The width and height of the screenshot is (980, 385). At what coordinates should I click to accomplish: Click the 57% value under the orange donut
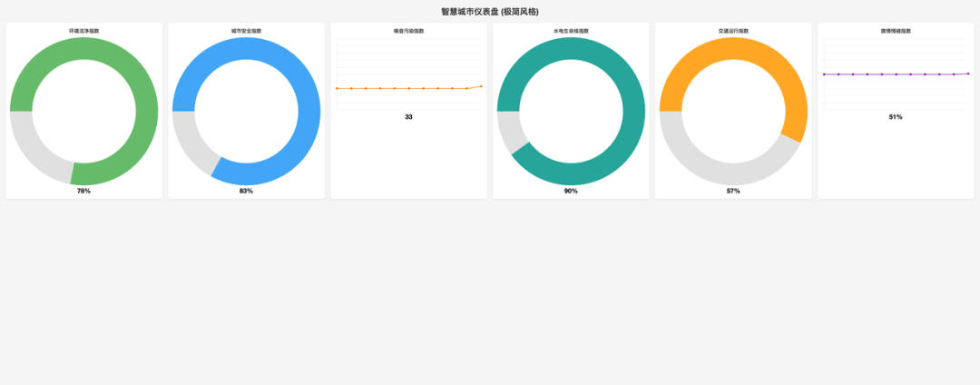(x=733, y=192)
